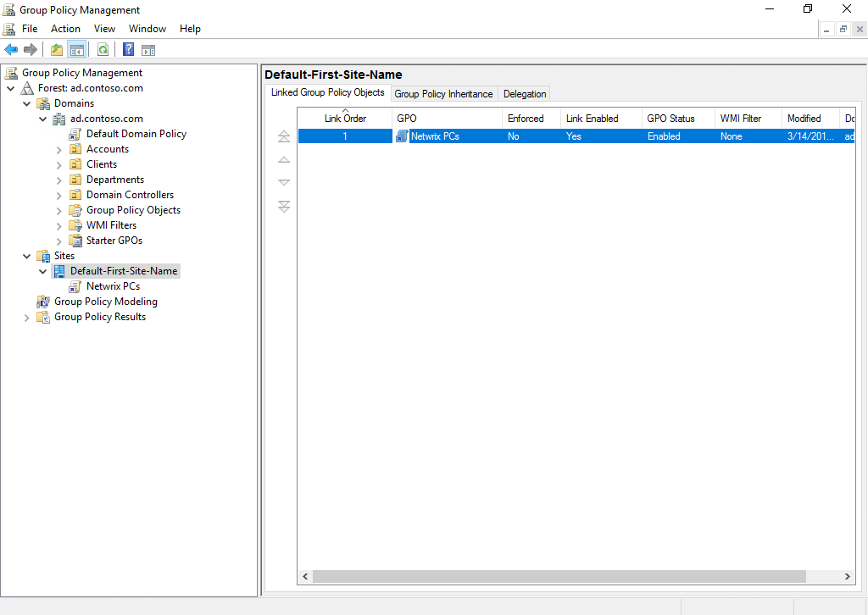Click the Netwrix PCs GPO icon in list
The height and width of the screenshot is (615, 868).
[x=402, y=136]
